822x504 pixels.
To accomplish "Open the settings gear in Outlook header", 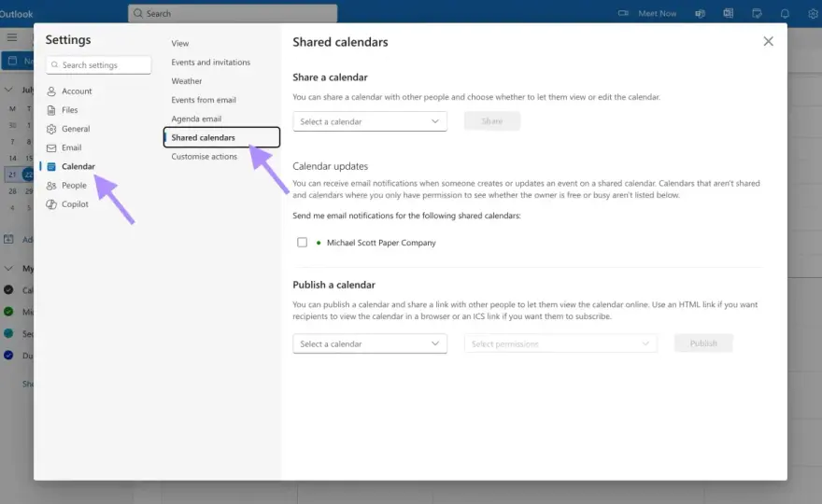I will [813, 14].
